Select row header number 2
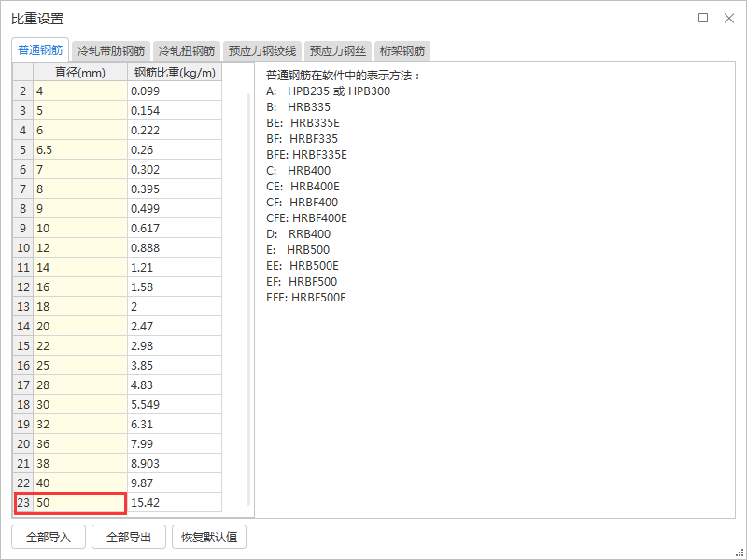The width and height of the screenshot is (747, 560). [x=22, y=91]
